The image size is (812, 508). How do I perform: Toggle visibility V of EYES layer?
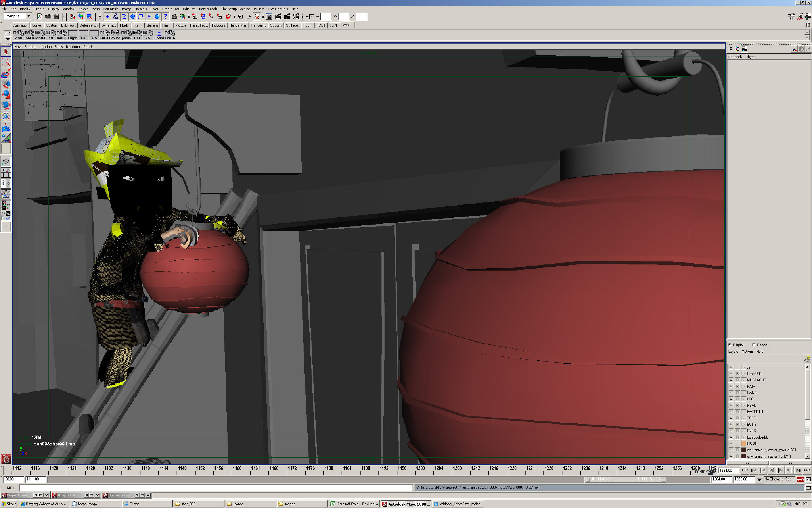point(731,431)
